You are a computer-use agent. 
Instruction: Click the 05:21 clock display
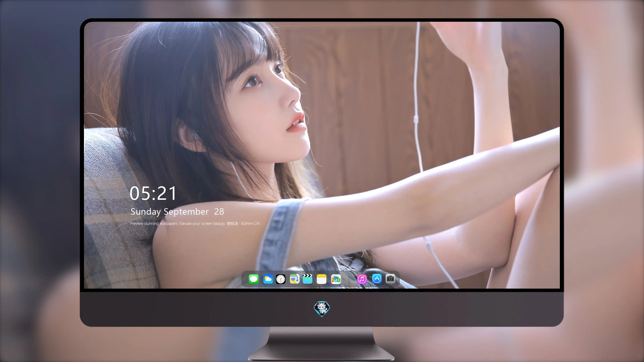coord(153,193)
